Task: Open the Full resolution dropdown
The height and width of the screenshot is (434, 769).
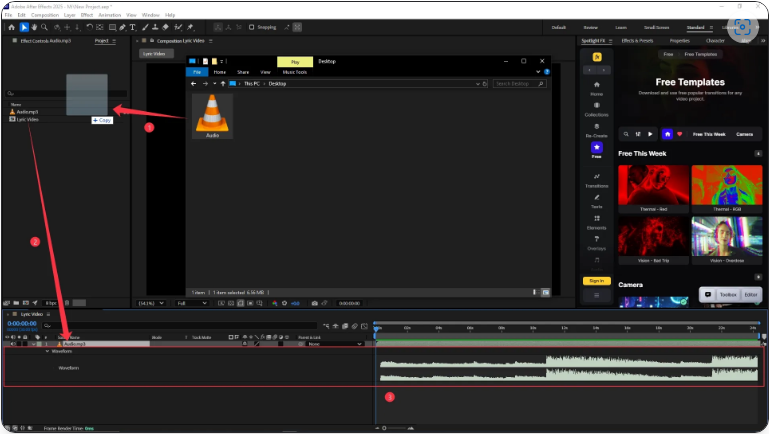Action: point(192,303)
